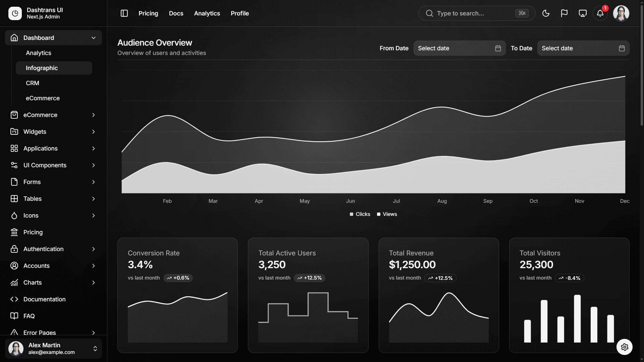Select the CRM submenu item
Screen dimensions: 644x362
click(x=54, y=83)
